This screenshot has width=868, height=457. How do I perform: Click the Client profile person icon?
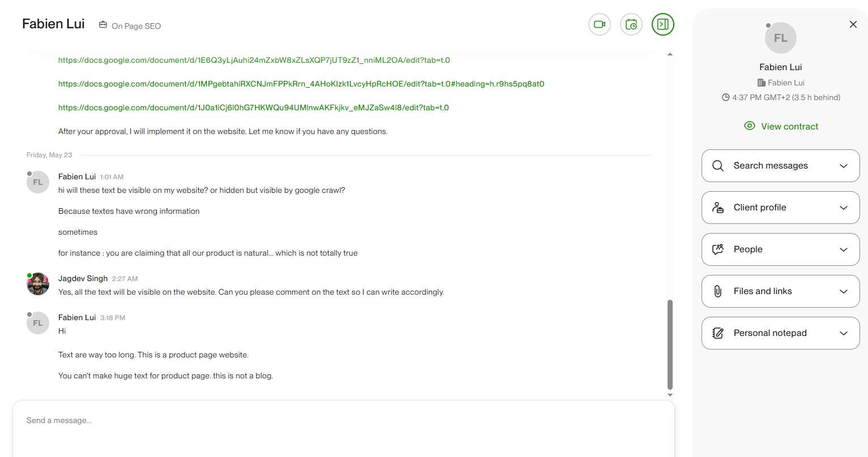[x=718, y=208]
